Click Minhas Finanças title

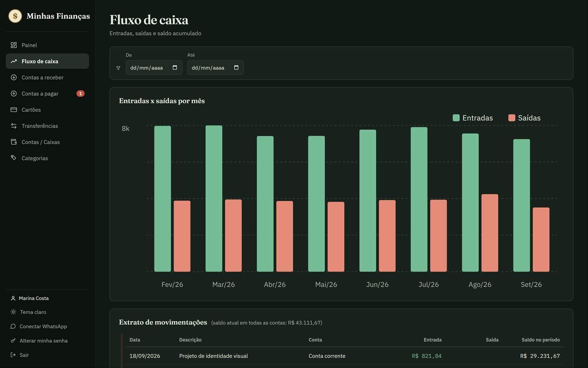pyautogui.click(x=58, y=16)
